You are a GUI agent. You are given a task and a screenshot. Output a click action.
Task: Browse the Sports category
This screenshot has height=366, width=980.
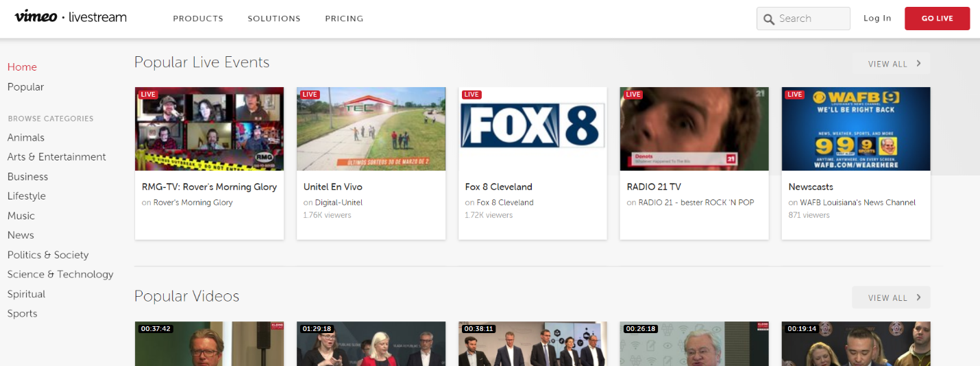tap(22, 313)
